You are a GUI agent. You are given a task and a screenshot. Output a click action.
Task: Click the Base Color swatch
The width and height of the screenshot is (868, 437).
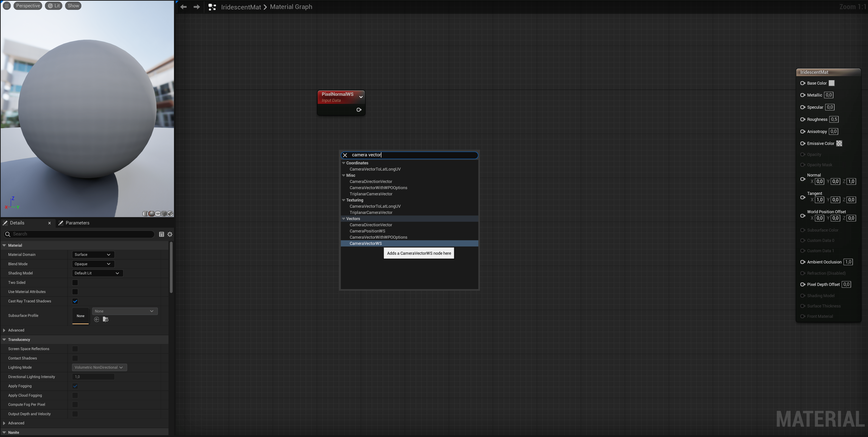tap(832, 83)
